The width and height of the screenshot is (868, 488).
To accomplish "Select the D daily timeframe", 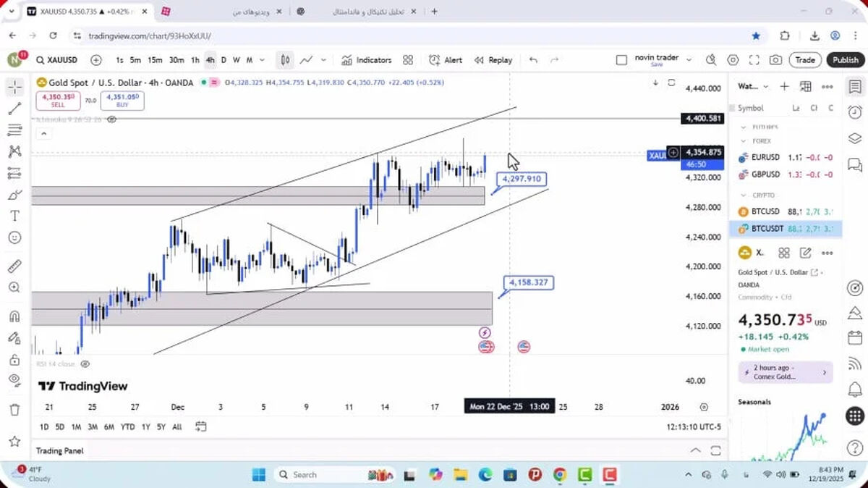I will pyautogui.click(x=224, y=60).
